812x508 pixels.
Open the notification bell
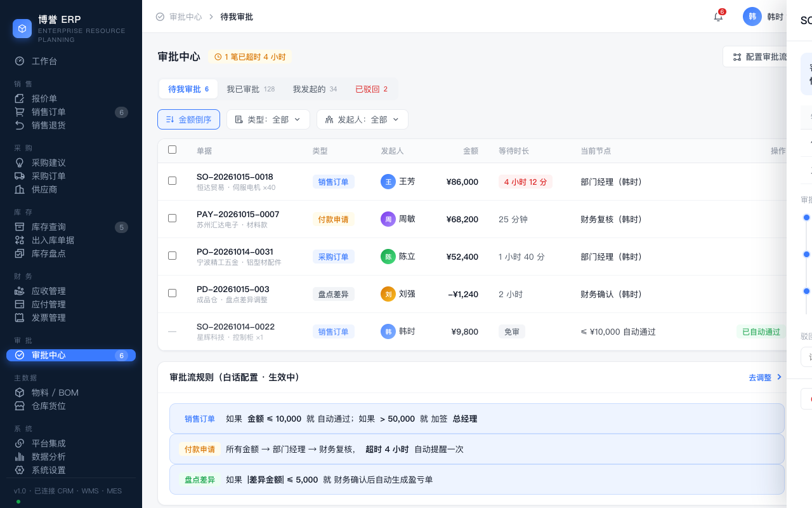click(718, 17)
